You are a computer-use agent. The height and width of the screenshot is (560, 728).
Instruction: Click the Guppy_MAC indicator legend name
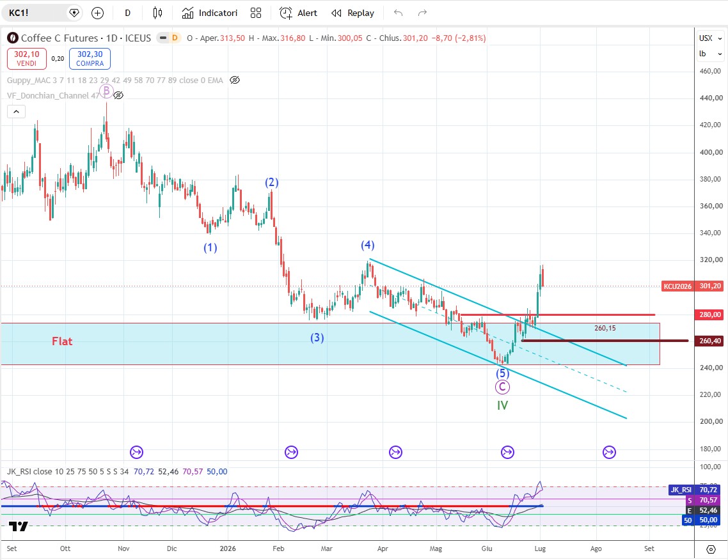[115, 81]
